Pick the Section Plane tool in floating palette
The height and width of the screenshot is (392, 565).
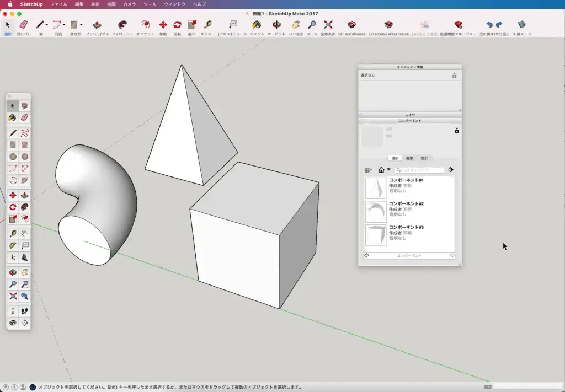[24, 323]
